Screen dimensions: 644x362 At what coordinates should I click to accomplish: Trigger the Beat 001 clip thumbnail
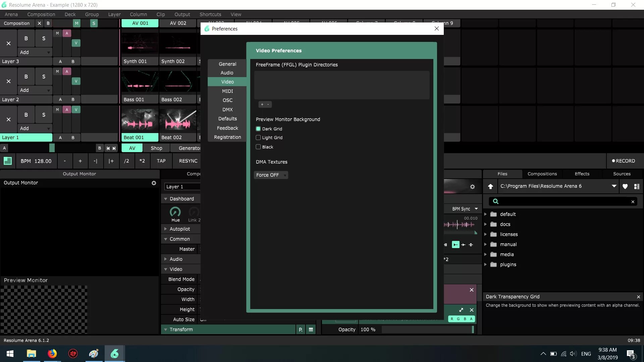[140, 120]
